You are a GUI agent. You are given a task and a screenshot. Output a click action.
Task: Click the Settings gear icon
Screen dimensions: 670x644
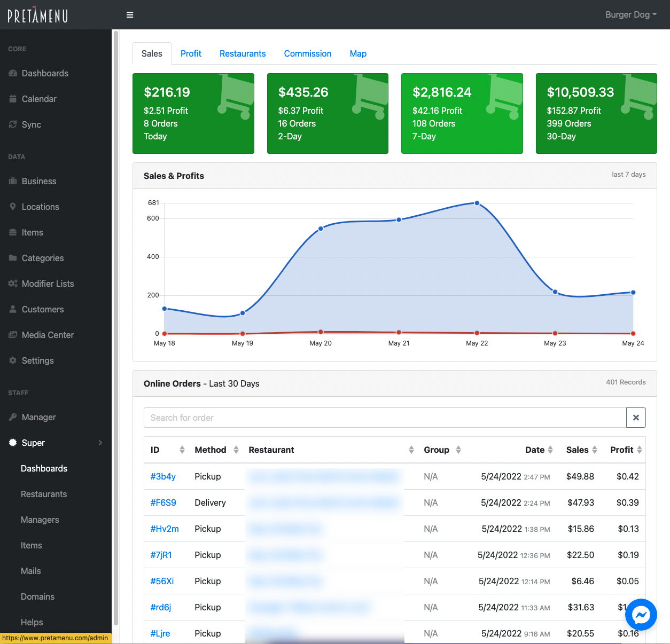pyautogui.click(x=13, y=360)
